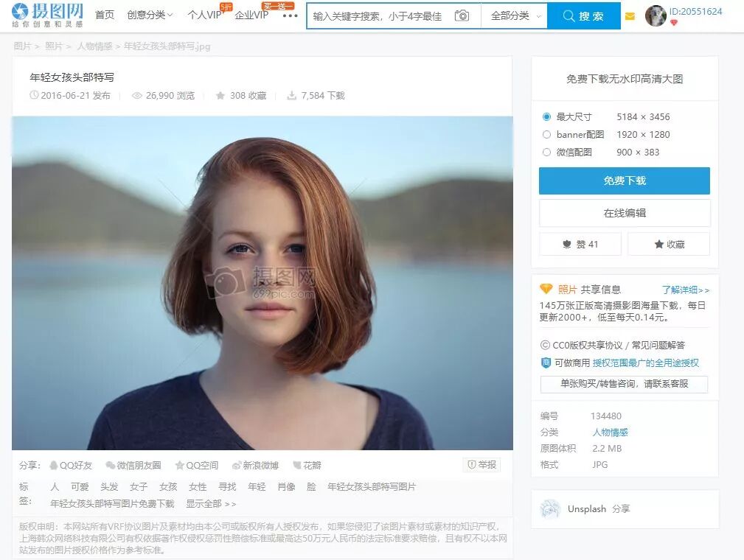Click 授权范围最广的全用途授权 link
Screen dimensions: 744x560
pyautogui.click(x=646, y=363)
